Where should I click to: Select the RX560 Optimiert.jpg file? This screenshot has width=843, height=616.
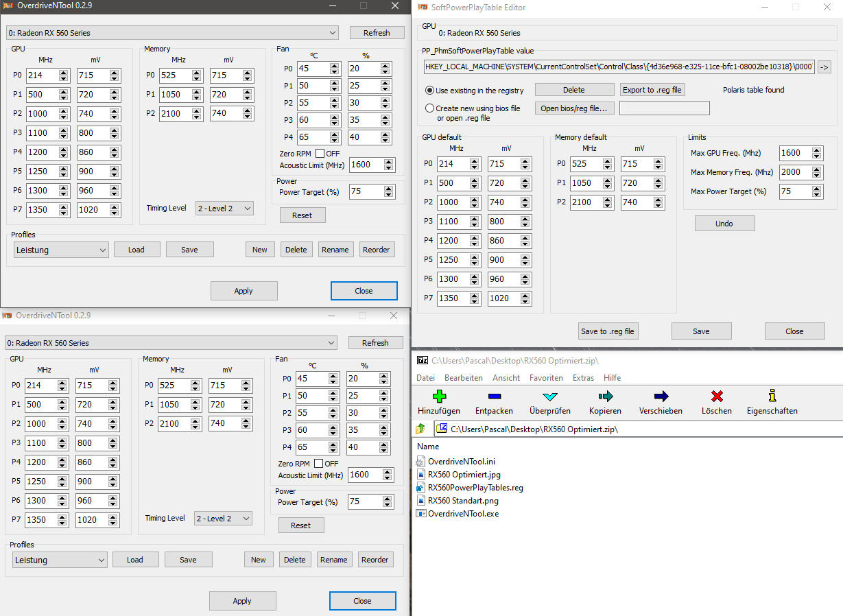click(463, 475)
